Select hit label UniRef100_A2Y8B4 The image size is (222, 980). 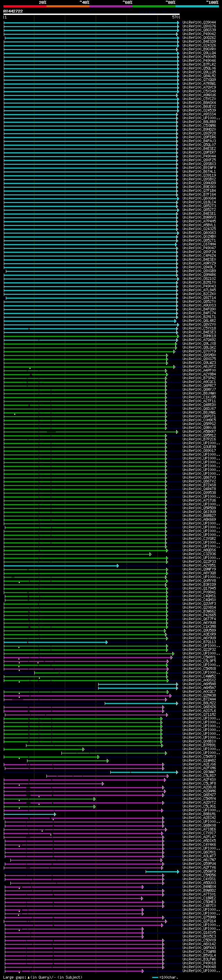point(199,374)
